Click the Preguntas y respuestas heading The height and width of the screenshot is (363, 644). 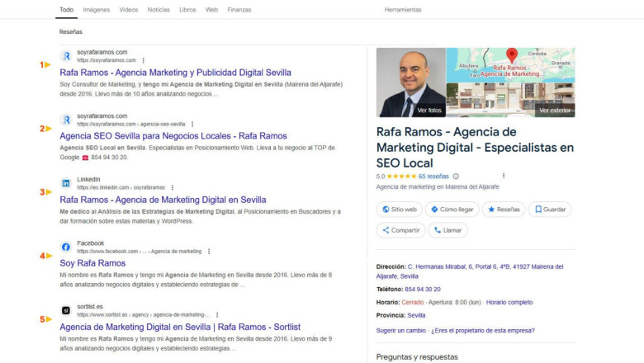[417, 357]
